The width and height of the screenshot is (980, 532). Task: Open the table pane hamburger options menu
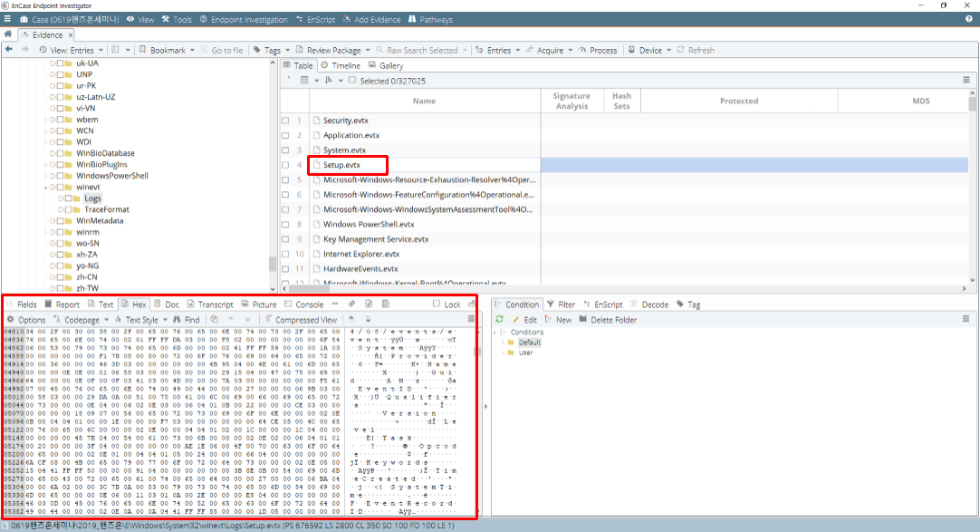tap(966, 80)
